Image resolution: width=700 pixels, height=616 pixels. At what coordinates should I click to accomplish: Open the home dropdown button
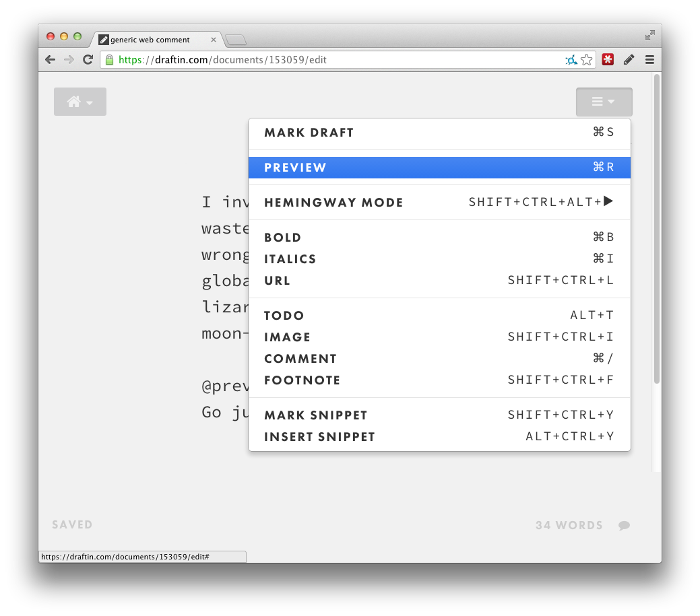[x=80, y=102]
